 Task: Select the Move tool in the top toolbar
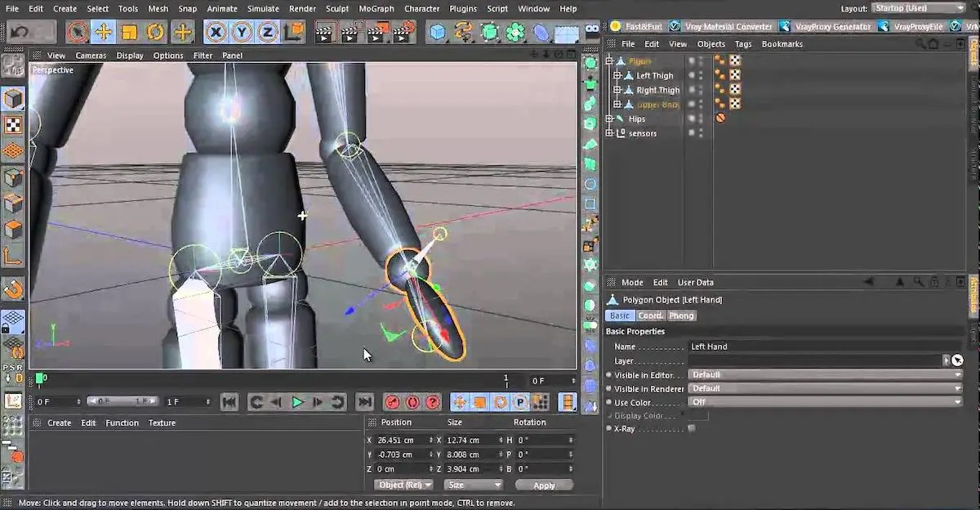coord(105,33)
